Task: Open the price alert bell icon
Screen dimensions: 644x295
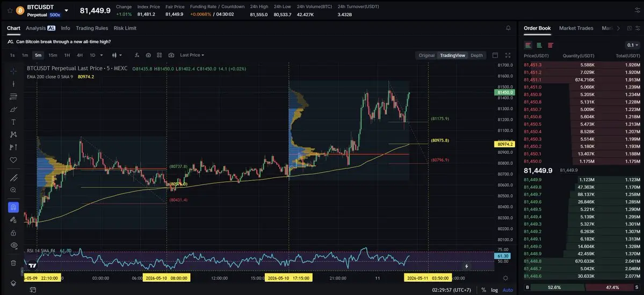Action: 509,28
